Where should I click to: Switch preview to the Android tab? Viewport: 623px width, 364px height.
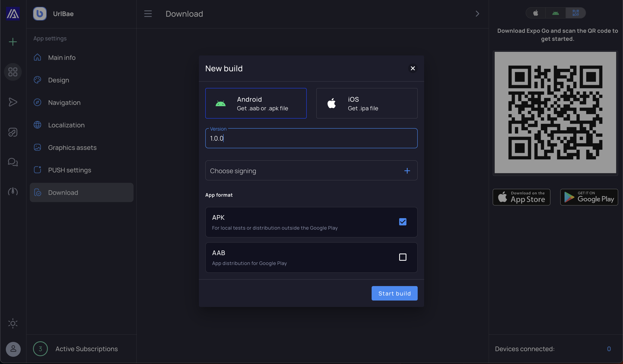tap(555, 13)
